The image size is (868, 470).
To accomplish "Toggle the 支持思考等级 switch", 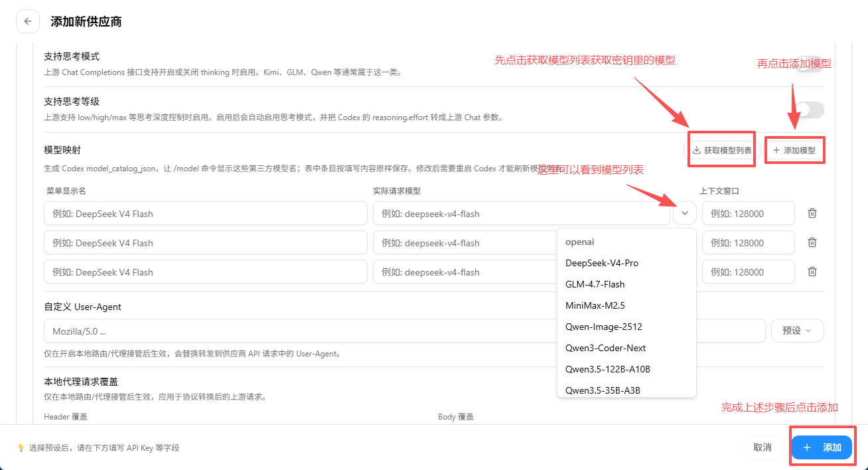I will [810, 110].
